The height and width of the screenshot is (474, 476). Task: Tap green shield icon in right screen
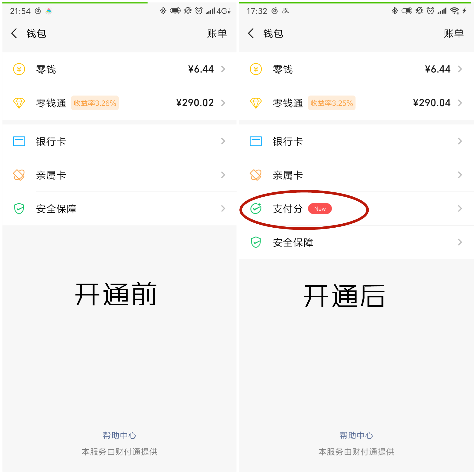click(x=256, y=242)
